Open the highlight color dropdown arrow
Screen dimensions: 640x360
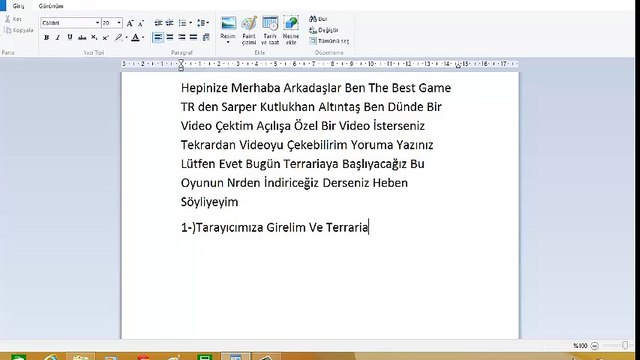click(x=126, y=38)
